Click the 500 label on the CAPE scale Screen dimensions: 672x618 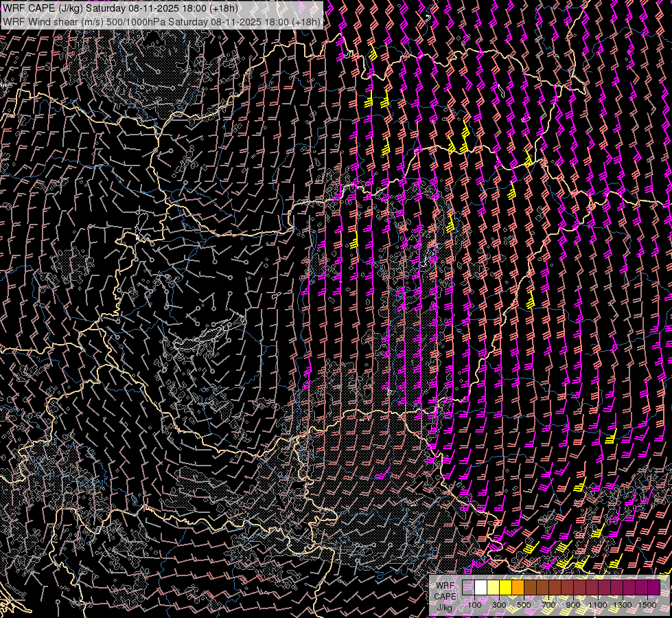(524, 605)
